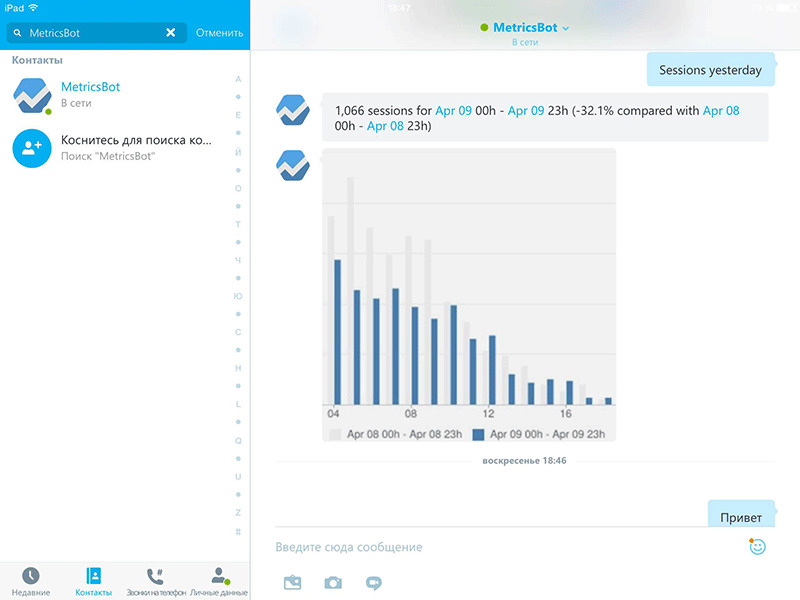Jump to letter O in index

coord(238,188)
